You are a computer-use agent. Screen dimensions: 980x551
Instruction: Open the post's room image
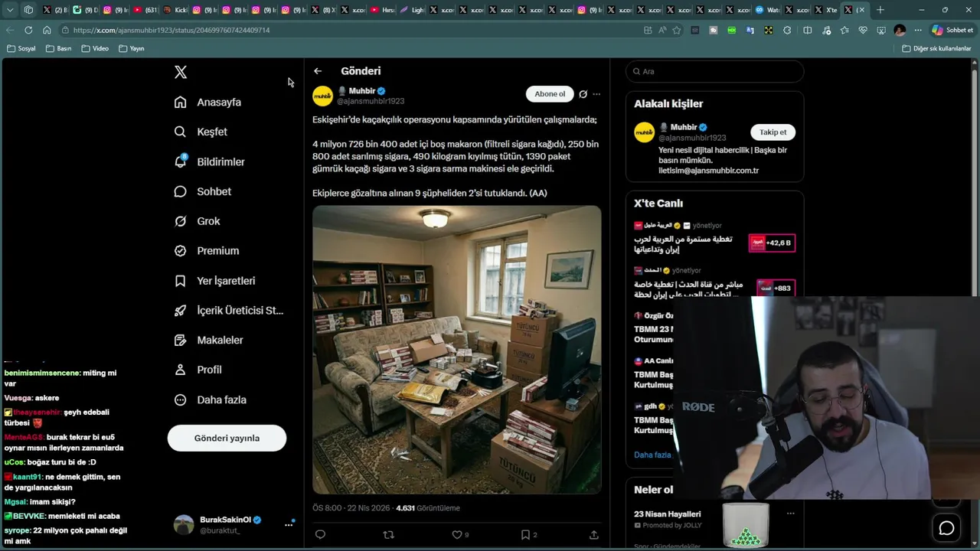[456, 350]
